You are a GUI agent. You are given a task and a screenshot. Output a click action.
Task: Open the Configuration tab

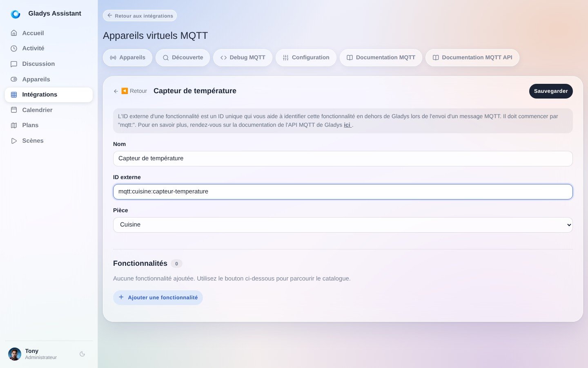(x=306, y=58)
